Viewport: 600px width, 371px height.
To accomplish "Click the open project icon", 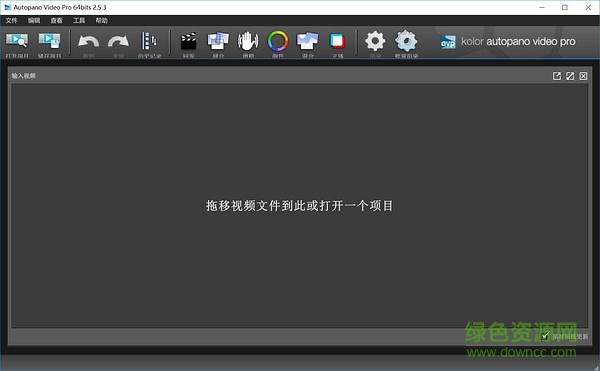I will [17, 41].
